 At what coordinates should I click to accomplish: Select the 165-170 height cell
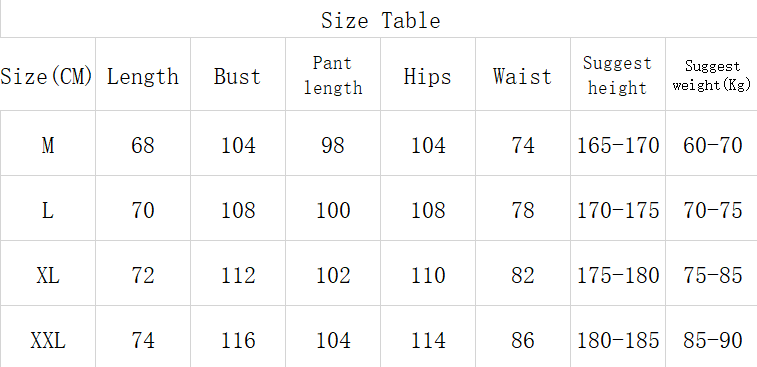tap(618, 145)
